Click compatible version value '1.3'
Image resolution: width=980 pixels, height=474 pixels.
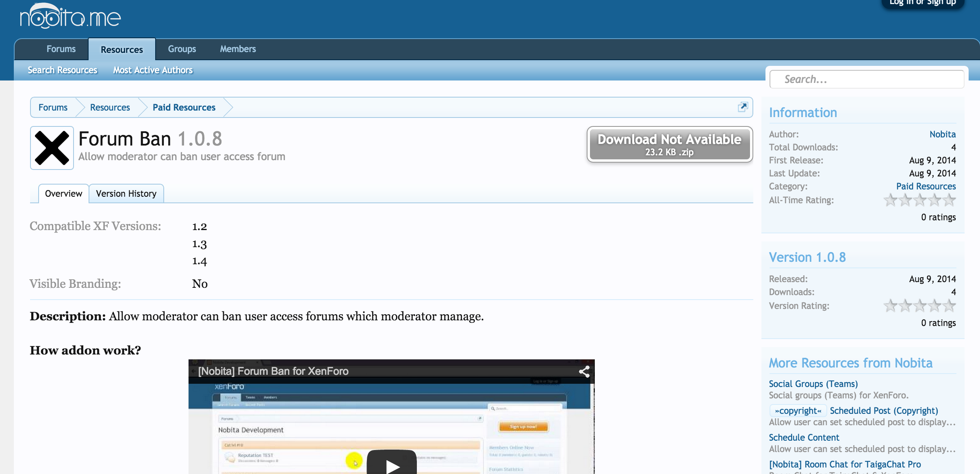coord(199,244)
